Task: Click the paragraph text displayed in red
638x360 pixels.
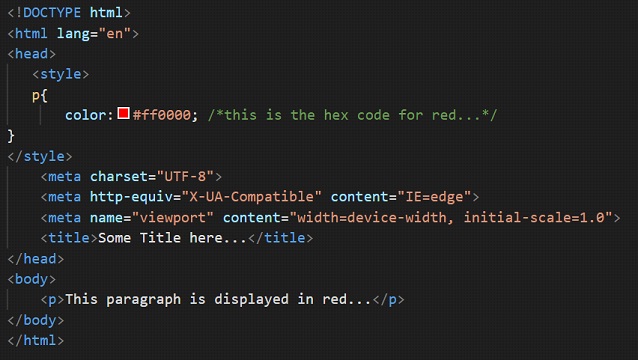Action: coord(218,299)
